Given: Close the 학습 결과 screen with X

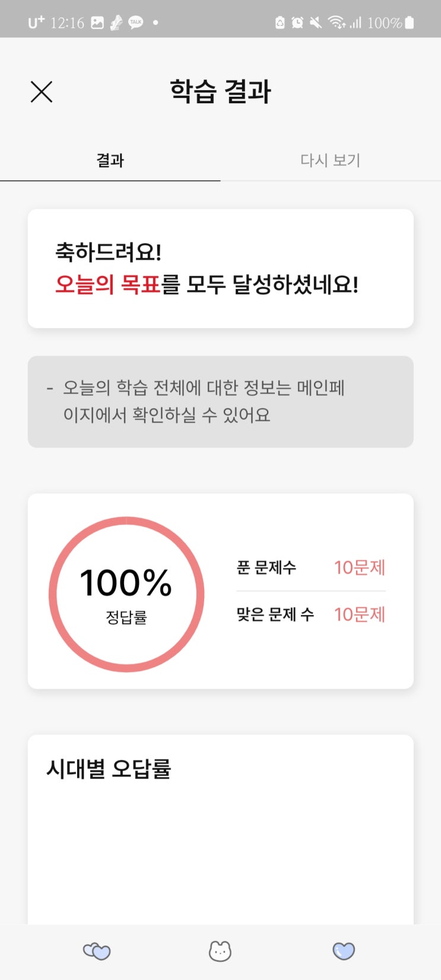Looking at the screenshot, I should click(42, 92).
